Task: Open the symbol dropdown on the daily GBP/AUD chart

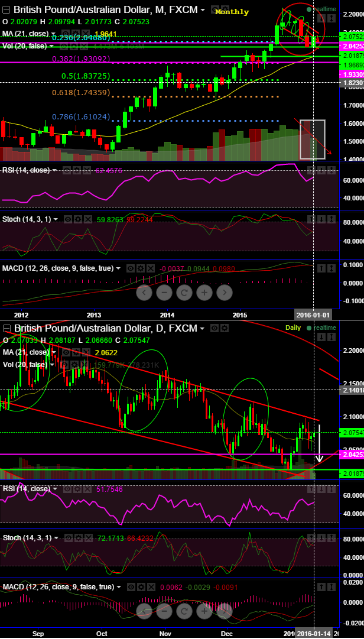Action: (x=202, y=329)
